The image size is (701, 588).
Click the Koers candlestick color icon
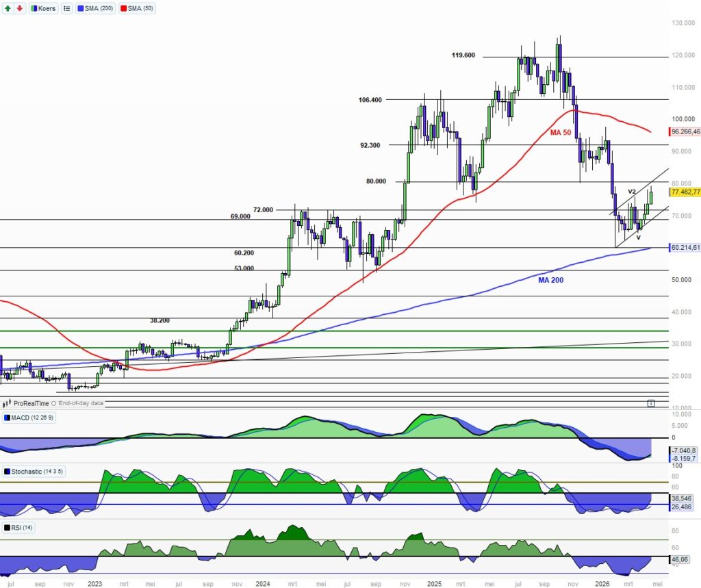[x=34, y=8]
